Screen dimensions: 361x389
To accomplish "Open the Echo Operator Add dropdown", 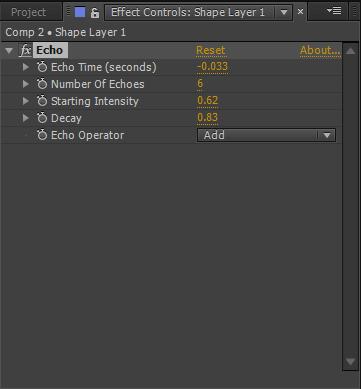I will pyautogui.click(x=266, y=135).
